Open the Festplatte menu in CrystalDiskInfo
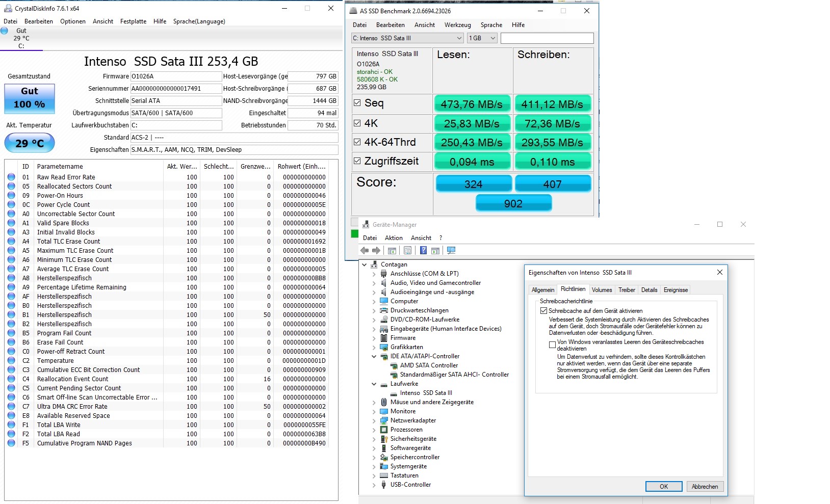Image resolution: width=830 pixels, height=504 pixels. [x=133, y=21]
